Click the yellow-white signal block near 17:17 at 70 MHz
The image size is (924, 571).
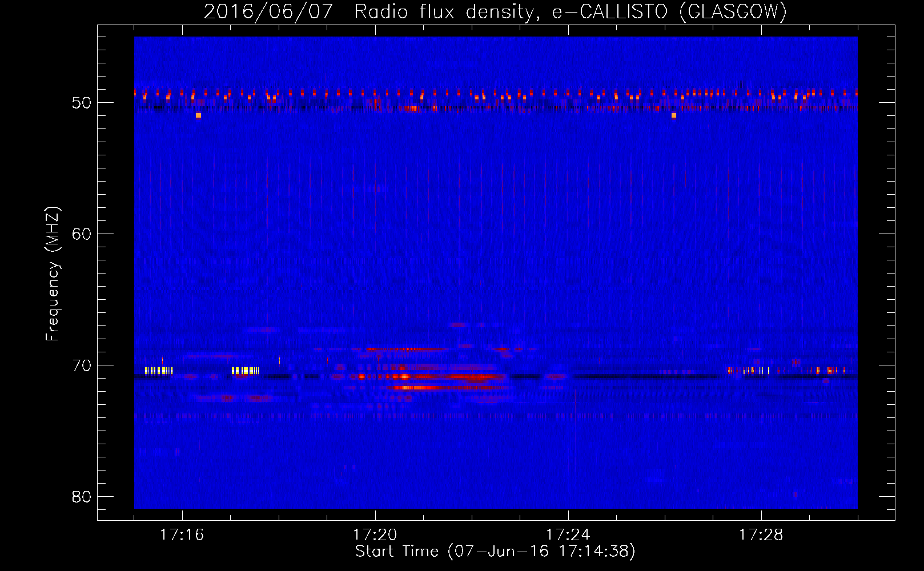coord(245,371)
